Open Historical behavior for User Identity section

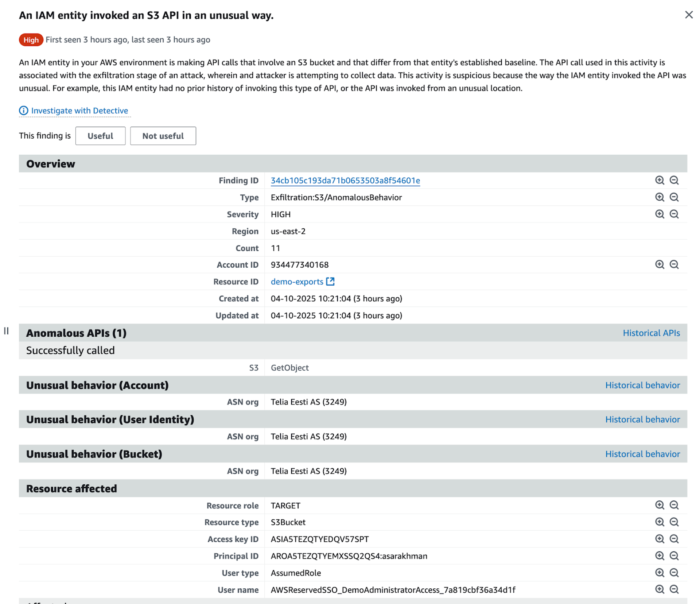[x=642, y=419]
